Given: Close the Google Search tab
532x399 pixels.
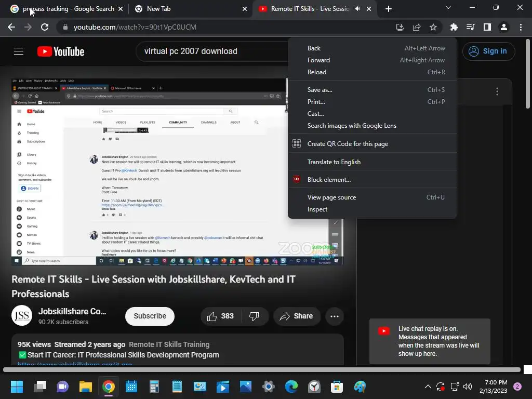Looking at the screenshot, I should tap(121, 9).
